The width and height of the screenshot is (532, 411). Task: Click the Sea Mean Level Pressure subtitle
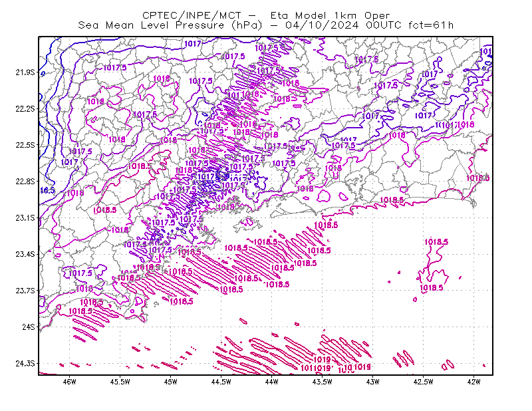point(266,25)
